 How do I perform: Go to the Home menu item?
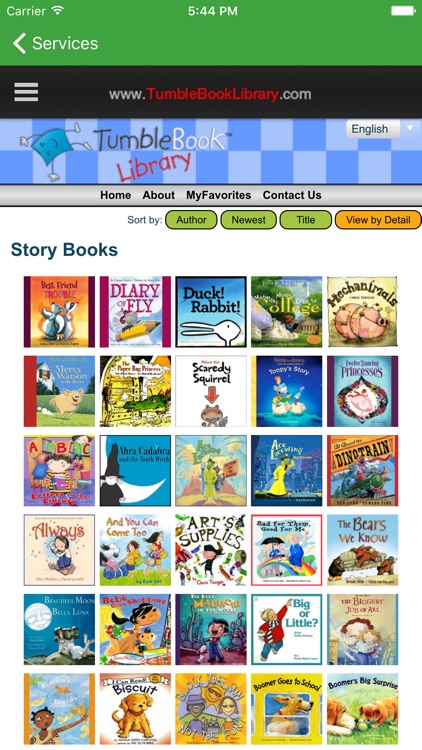tap(115, 195)
